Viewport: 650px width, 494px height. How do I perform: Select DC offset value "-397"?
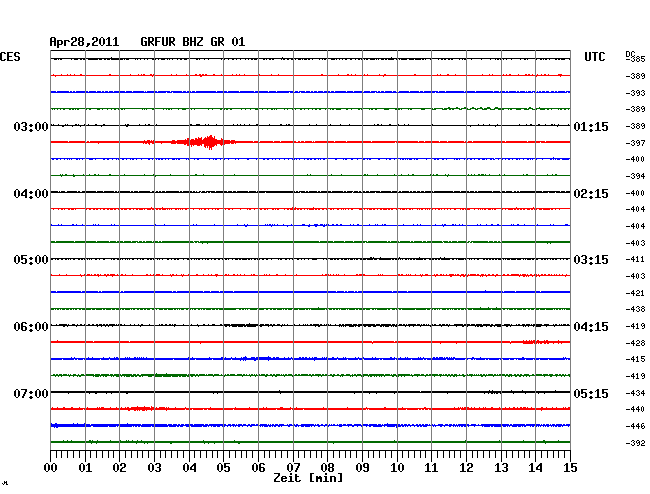635,143
